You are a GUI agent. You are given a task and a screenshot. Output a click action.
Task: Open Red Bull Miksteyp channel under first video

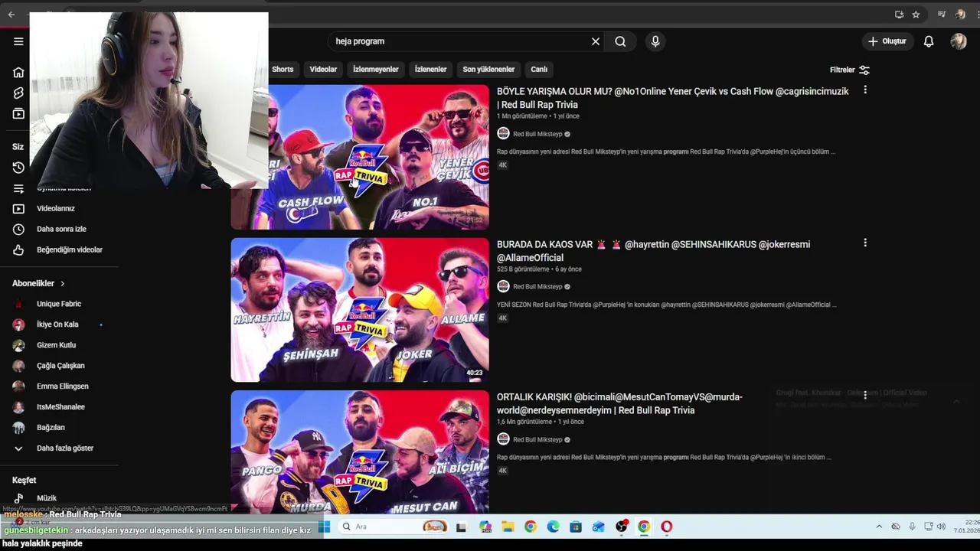coord(537,134)
